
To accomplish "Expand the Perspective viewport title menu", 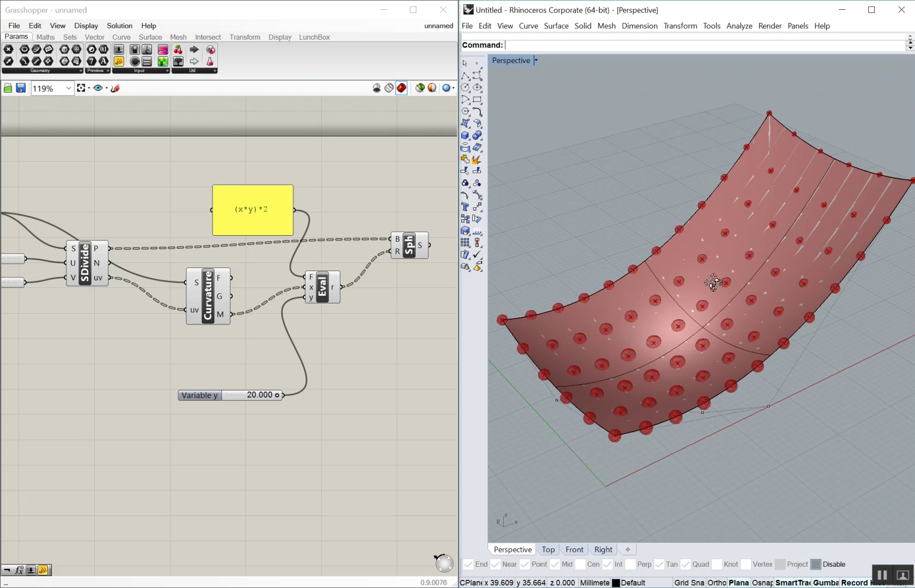I will 536,60.
